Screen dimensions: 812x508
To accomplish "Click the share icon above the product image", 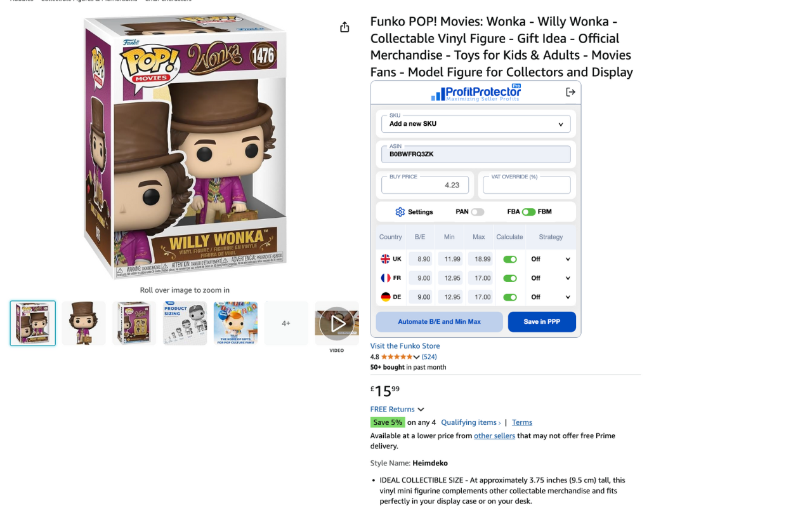I will tap(344, 27).
